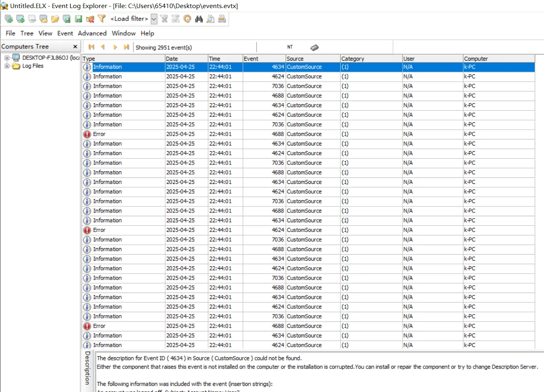Screen dimensions: 544x392
Task: Click the Print Preview magnifier page icon
Action: pos(210,19)
